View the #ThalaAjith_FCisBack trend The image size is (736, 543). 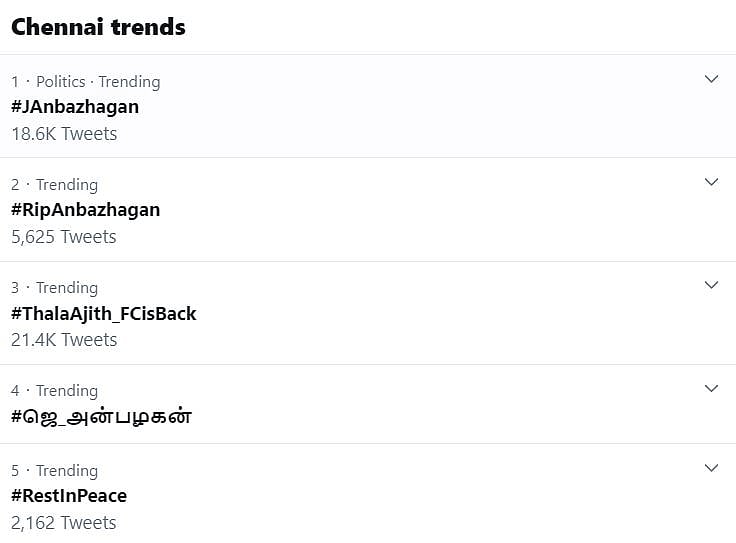pyautogui.click(x=103, y=314)
